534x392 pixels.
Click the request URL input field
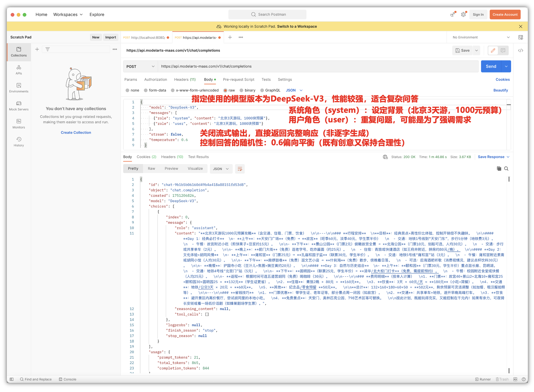point(309,67)
